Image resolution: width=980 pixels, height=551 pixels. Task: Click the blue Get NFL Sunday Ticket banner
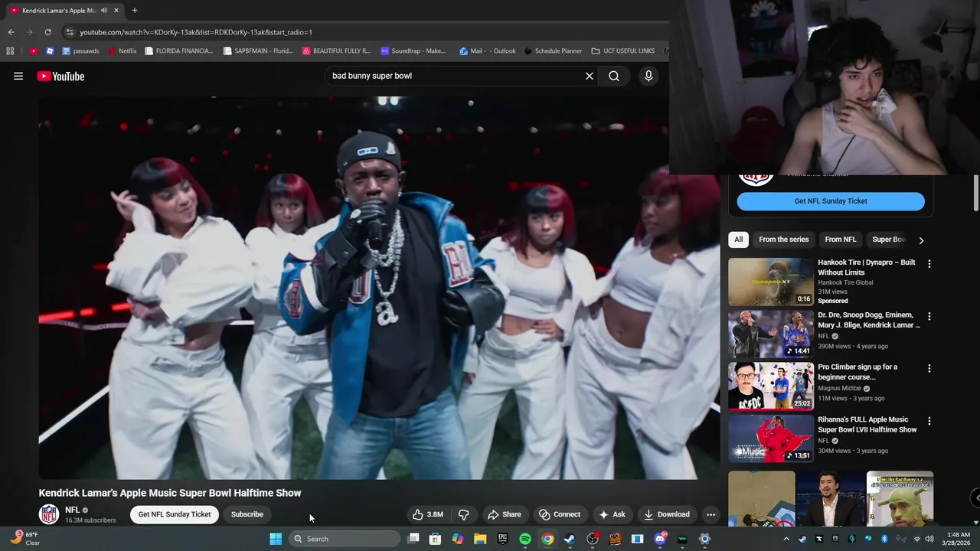click(831, 201)
